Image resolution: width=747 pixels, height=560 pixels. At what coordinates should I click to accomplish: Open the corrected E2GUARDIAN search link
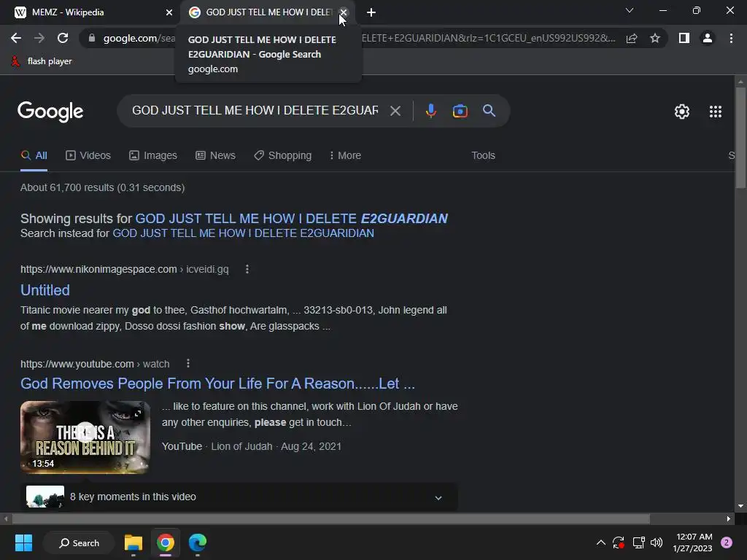pos(292,219)
